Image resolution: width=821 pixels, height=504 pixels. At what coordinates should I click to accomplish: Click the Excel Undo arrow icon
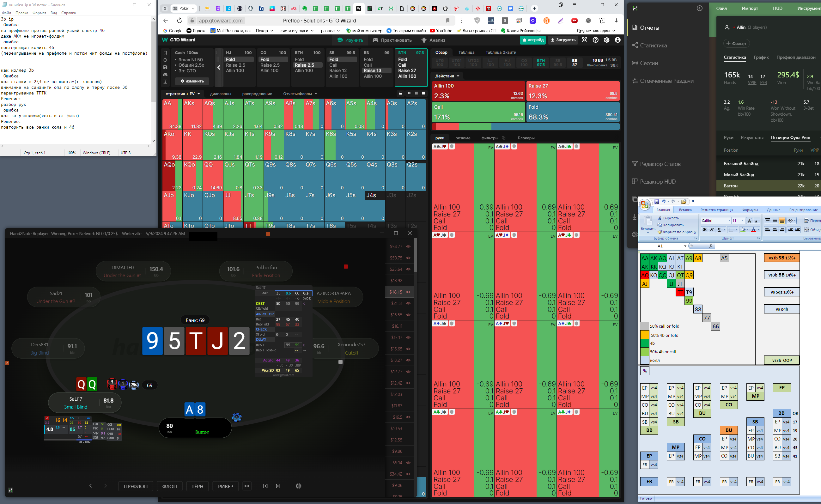coord(663,201)
